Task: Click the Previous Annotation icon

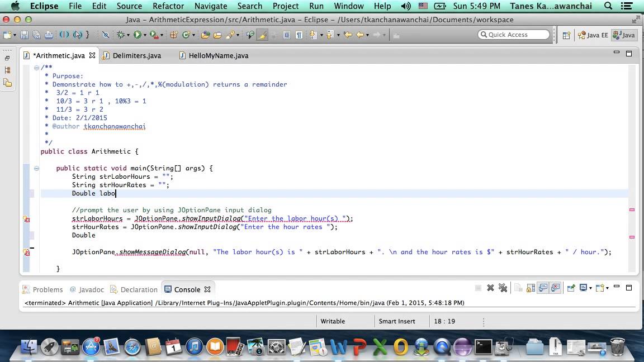Action: click(330, 35)
